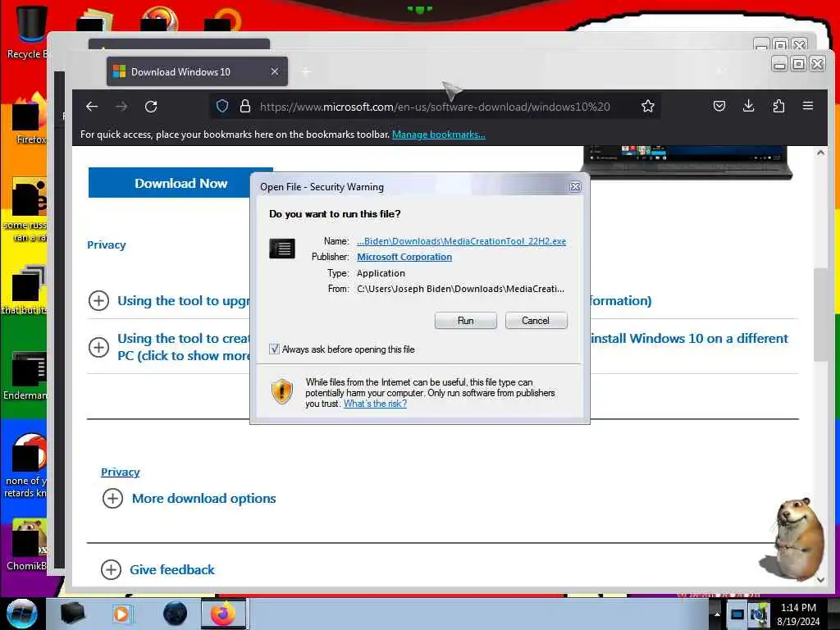Screen dimensions: 840x630
Task: Open the tracking protection shield icon
Action: click(x=222, y=106)
